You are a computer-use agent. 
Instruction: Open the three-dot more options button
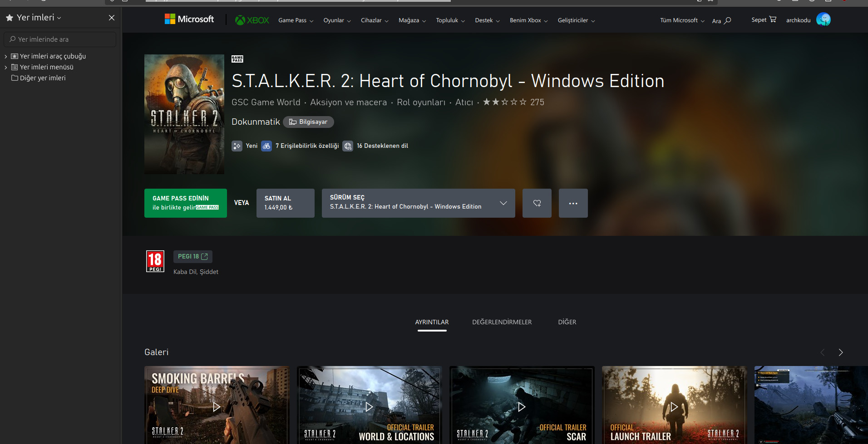coord(573,203)
